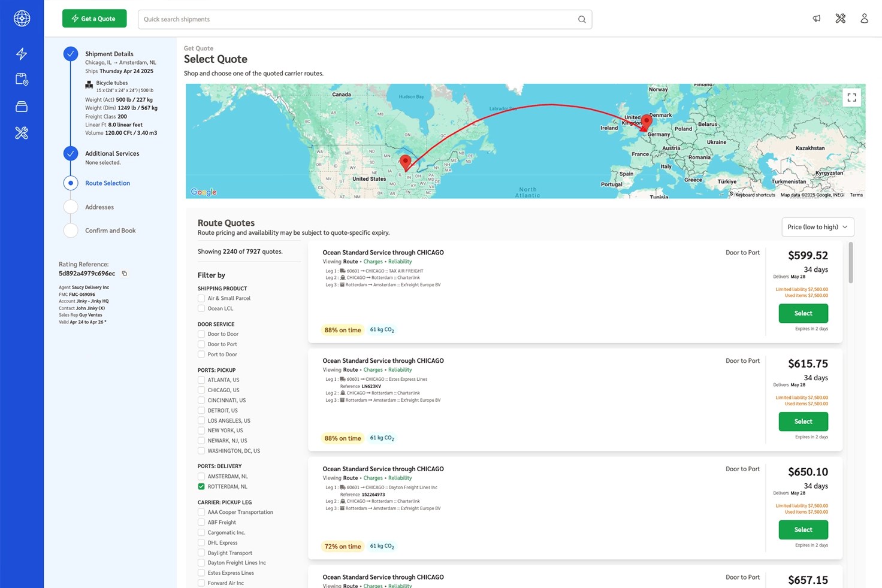Click the Get a Quote button
Viewport: 882px width, 588px height.
(94, 19)
